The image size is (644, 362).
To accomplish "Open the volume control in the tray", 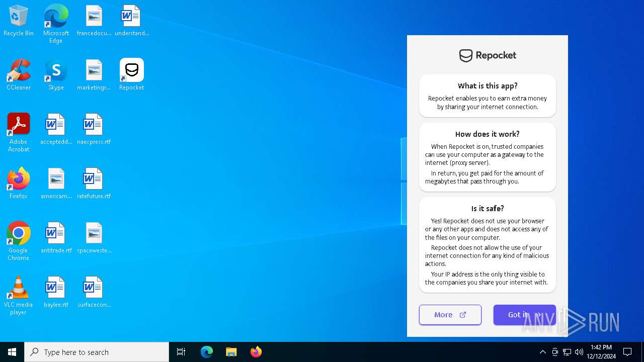I will pyautogui.click(x=579, y=352).
